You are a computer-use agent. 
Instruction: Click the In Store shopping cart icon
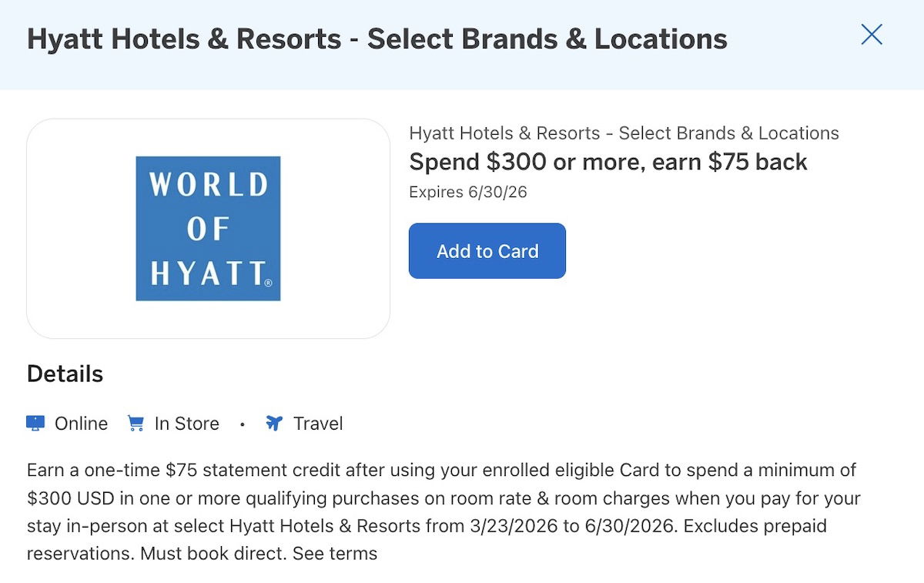136,424
